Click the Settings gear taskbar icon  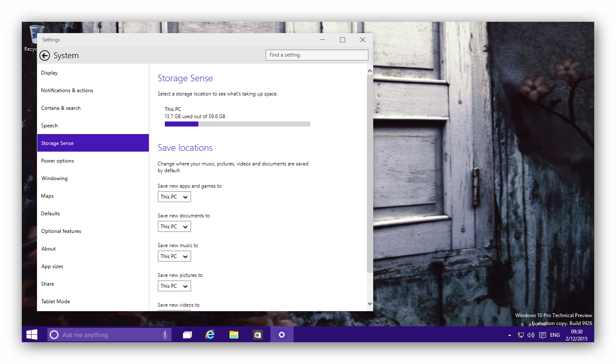click(x=282, y=335)
